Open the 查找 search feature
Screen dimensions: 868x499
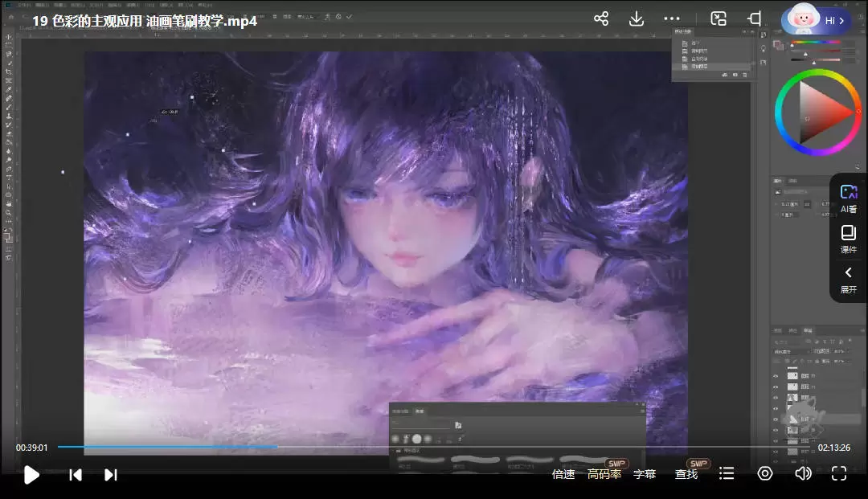point(686,474)
